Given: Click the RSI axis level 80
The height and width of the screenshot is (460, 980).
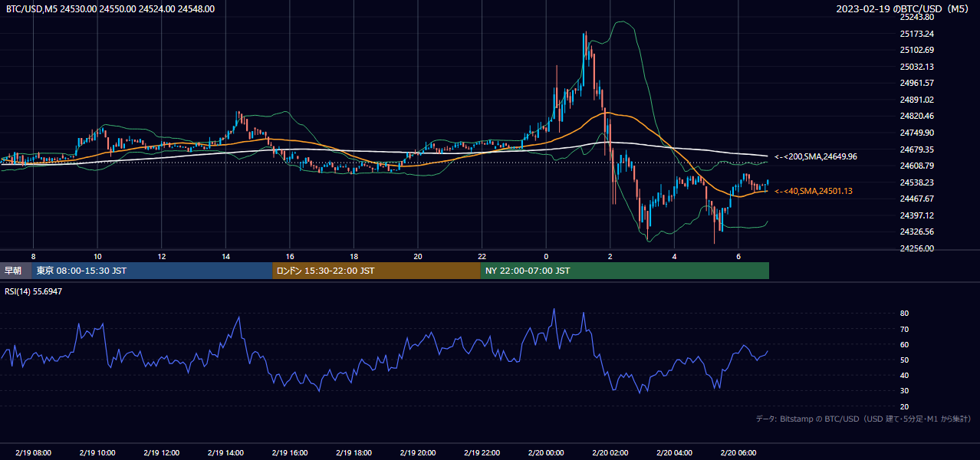Looking at the screenshot, I should (x=905, y=314).
